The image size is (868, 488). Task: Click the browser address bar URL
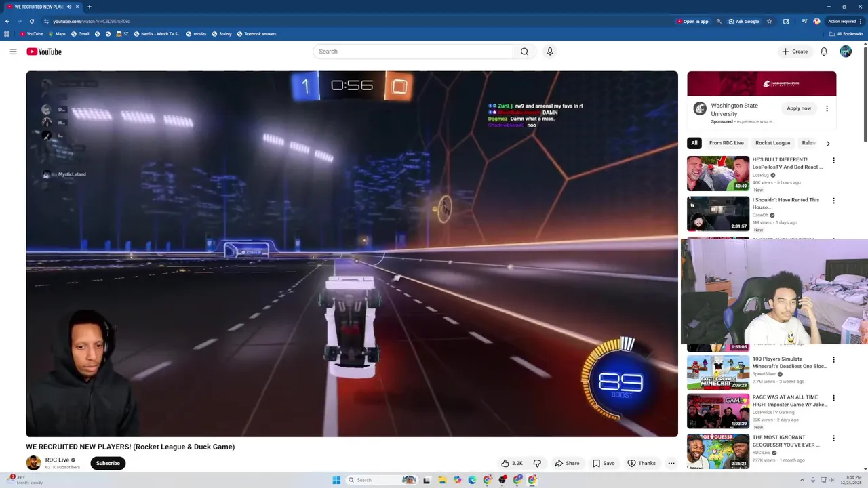pos(91,21)
